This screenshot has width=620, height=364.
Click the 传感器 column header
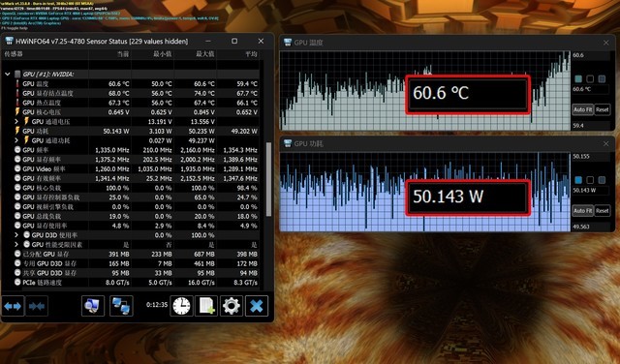coord(14,54)
